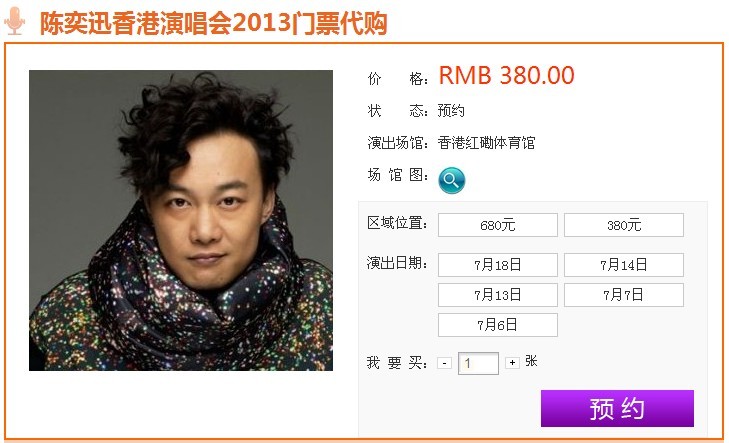729x443 pixels.
Task: Select the 680元 seating area option
Action: coord(497,225)
